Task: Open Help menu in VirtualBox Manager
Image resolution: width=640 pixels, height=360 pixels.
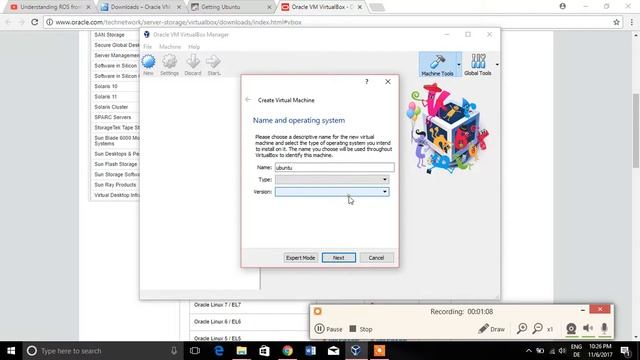Action: click(x=194, y=47)
